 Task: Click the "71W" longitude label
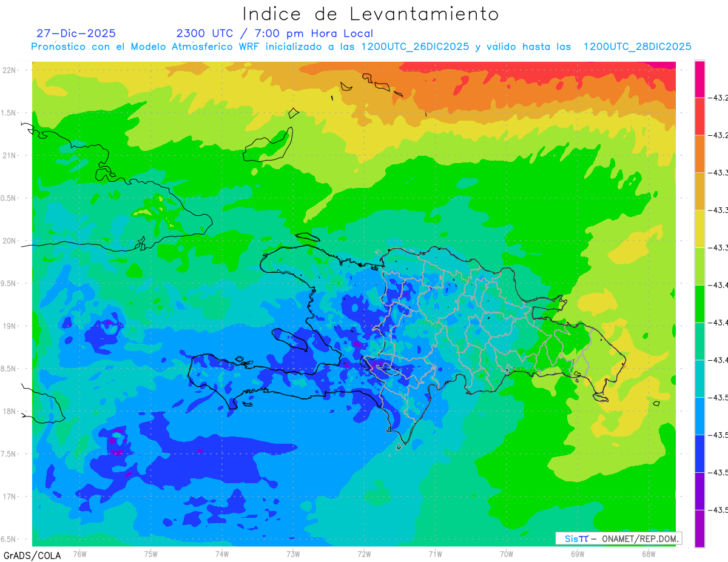(x=435, y=554)
